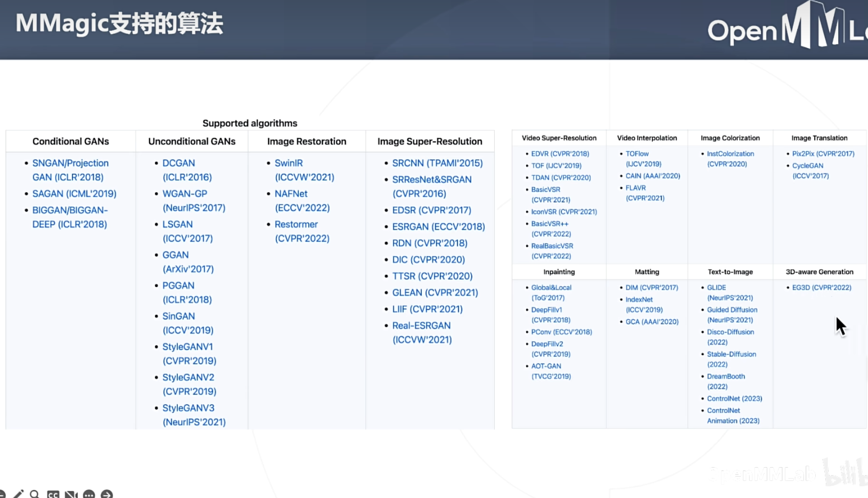The height and width of the screenshot is (498, 868).
Task: Click the ESRGAN (ECCV'2018) link
Action: [x=439, y=226]
